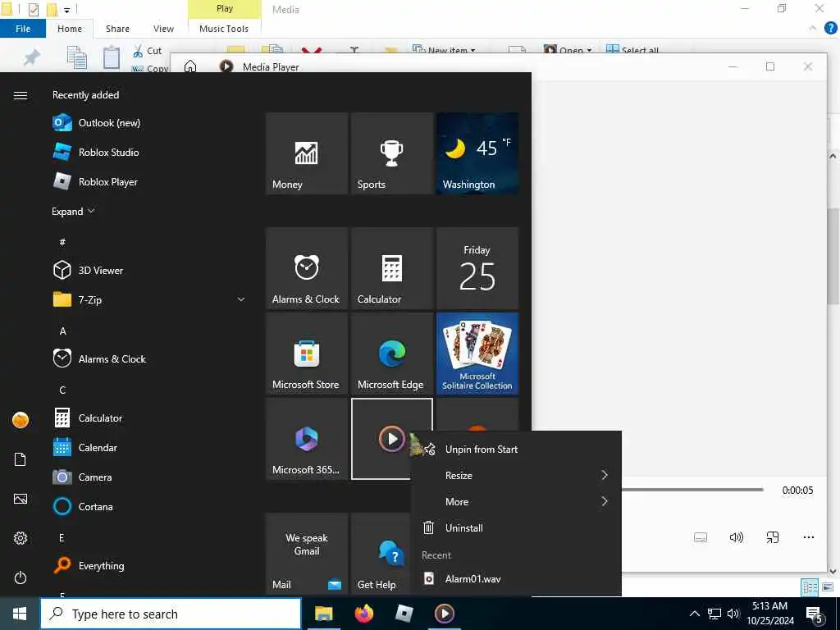
Task: Click the taskbar volume icon
Action: click(x=733, y=614)
